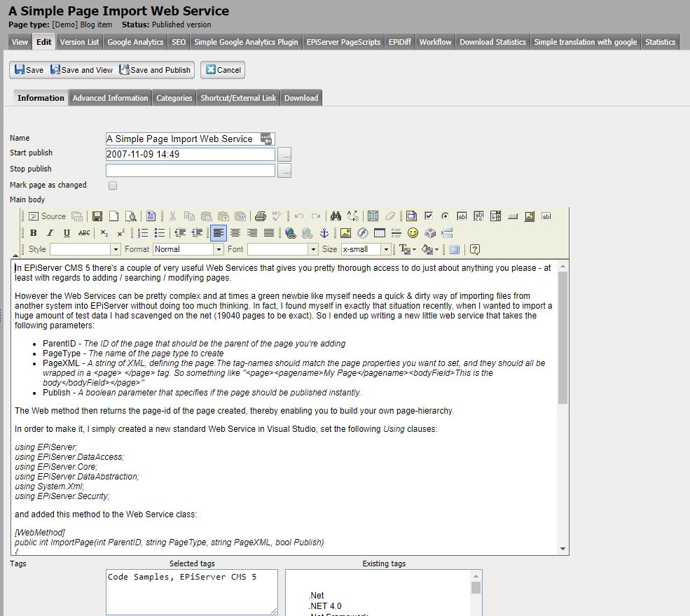
Task: Insert a smiley face emoticon
Action: click(413, 232)
